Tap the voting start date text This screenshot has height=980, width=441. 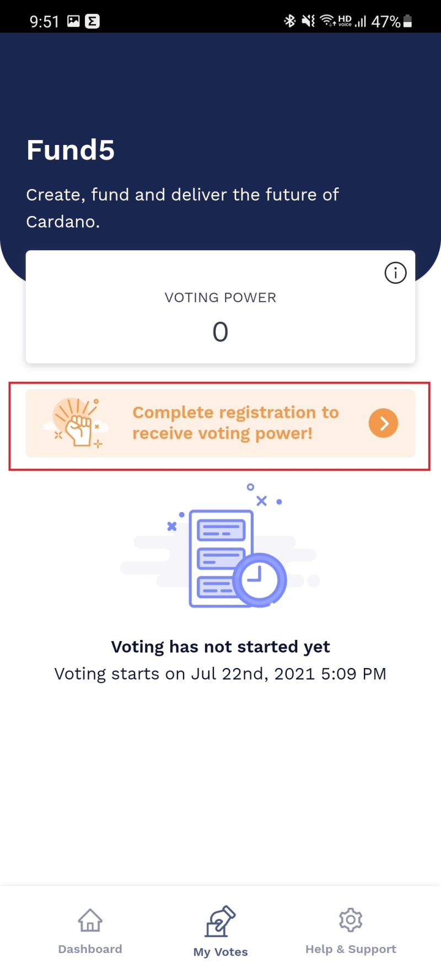pos(220,674)
